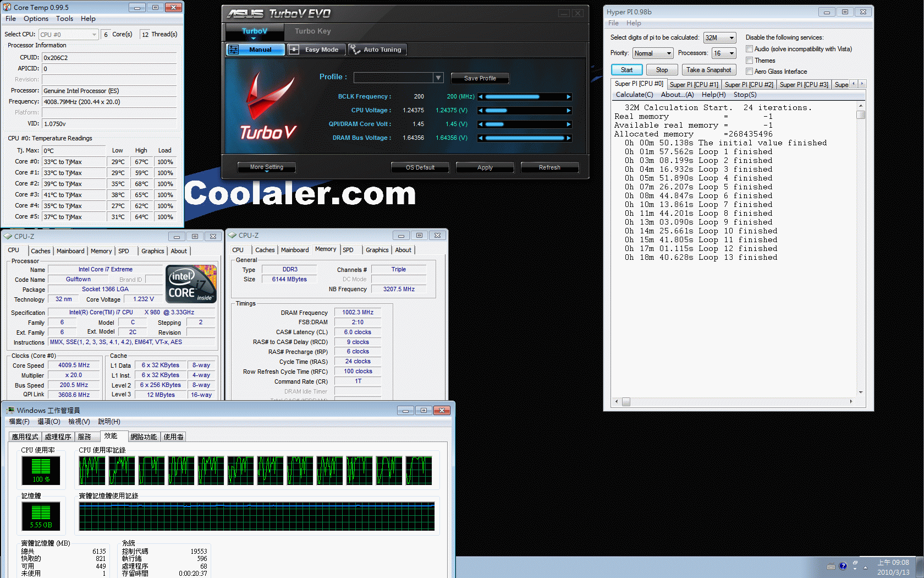Image resolution: width=924 pixels, height=578 pixels.
Task: Open the Tools menu in Core Temp
Action: tap(64, 19)
